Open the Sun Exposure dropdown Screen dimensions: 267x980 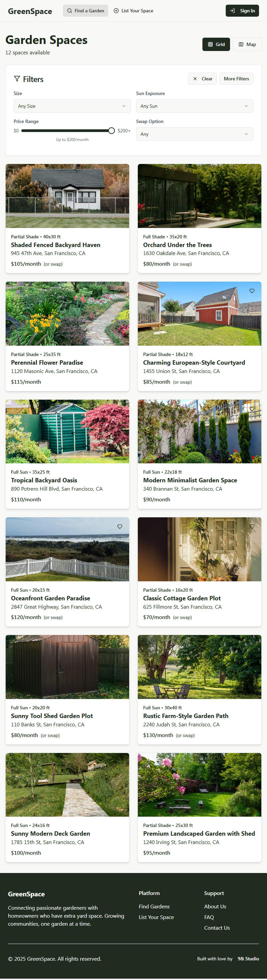click(194, 106)
